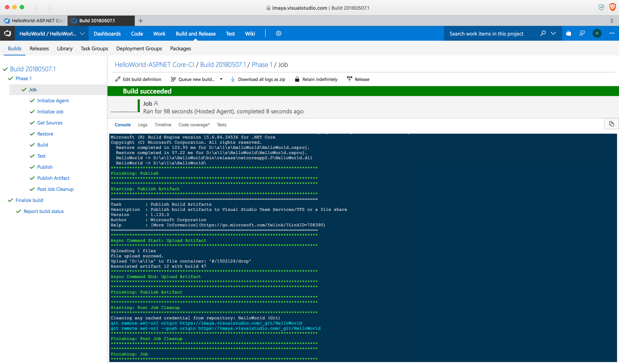Image resolution: width=619 pixels, height=364 pixels.
Task: Click the Visual Studio Team Services logo
Action: tap(7, 33)
